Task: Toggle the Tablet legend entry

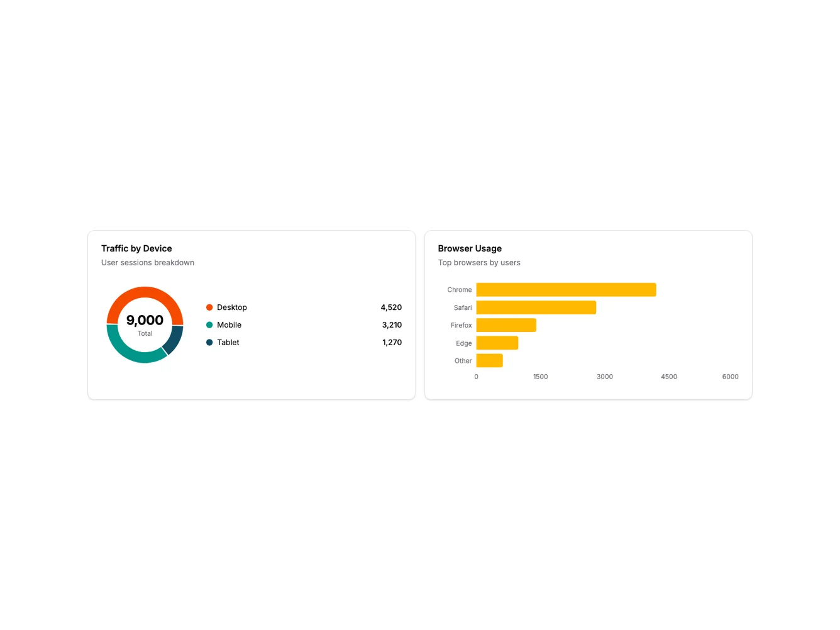Action: [228, 342]
